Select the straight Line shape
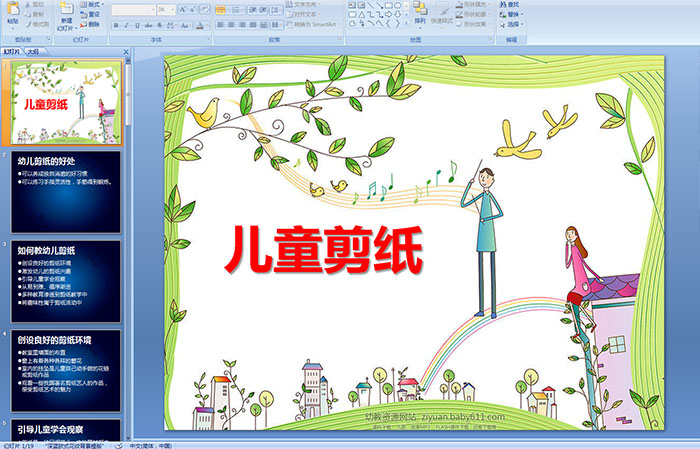The height and width of the screenshot is (449, 700). [370, 5]
